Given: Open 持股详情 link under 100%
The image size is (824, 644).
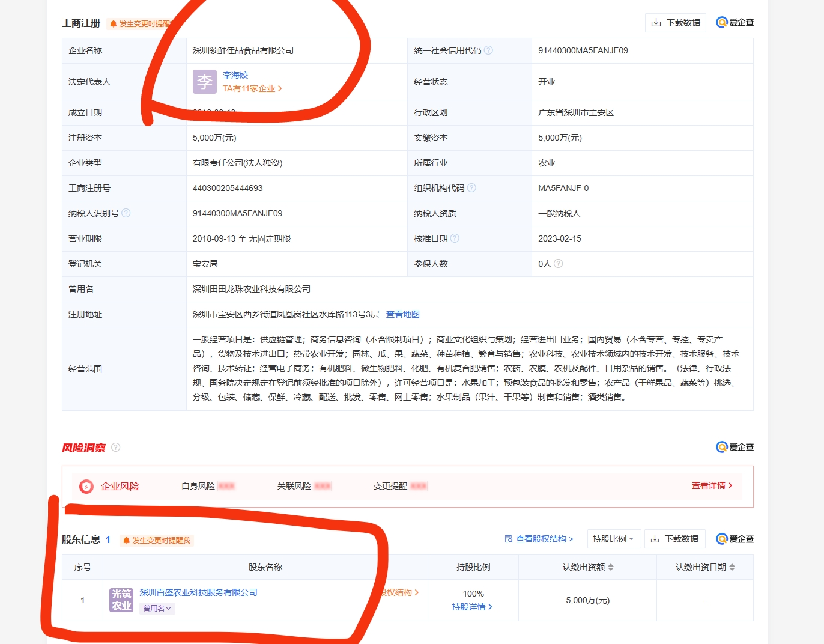Looking at the screenshot, I should pyautogui.click(x=472, y=607).
